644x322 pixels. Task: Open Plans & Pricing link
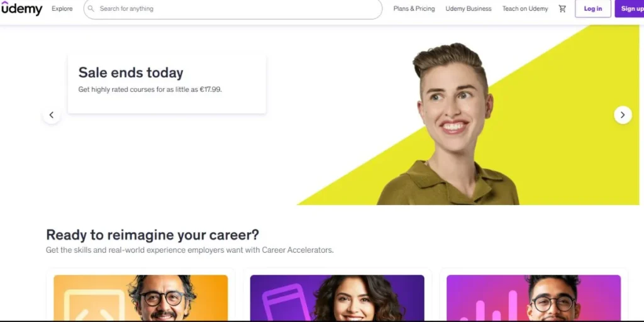(414, 9)
